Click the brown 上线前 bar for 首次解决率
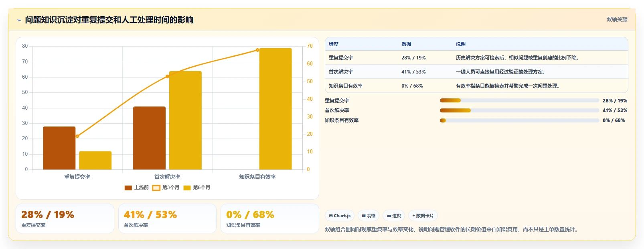 tap(149, 138)
